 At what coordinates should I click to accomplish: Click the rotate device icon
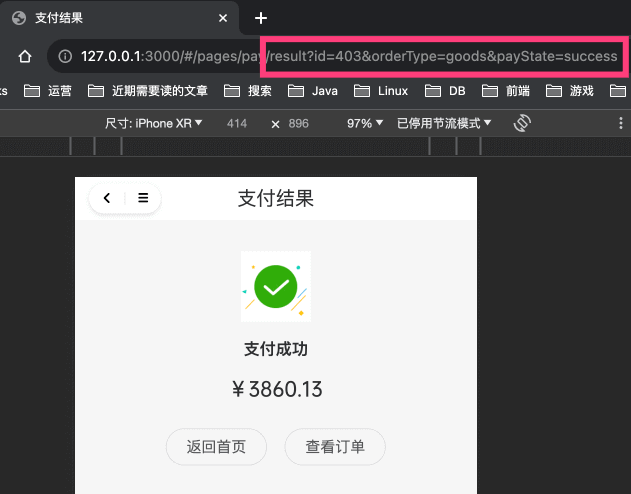click(x=521, y=123)
